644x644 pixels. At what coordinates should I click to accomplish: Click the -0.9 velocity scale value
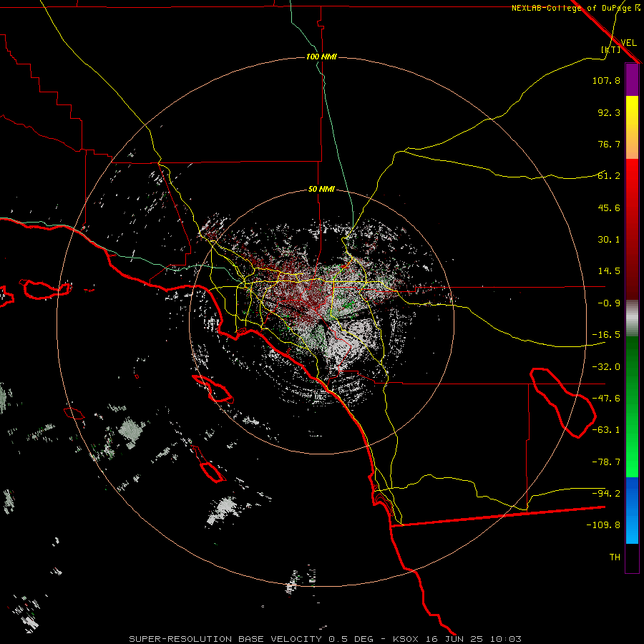pyautogui.click(x=609, y=303)
